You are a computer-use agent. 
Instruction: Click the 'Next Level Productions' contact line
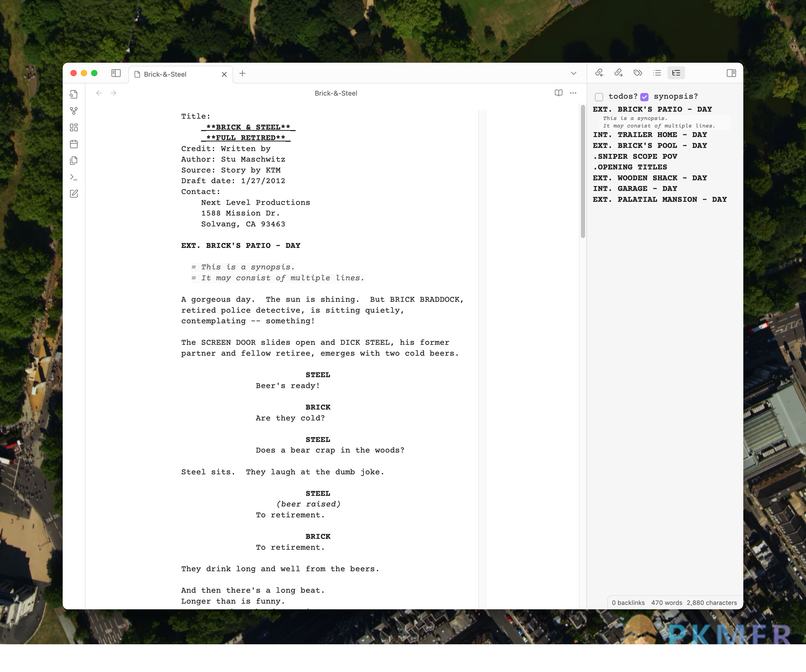[x=255, y=202]
